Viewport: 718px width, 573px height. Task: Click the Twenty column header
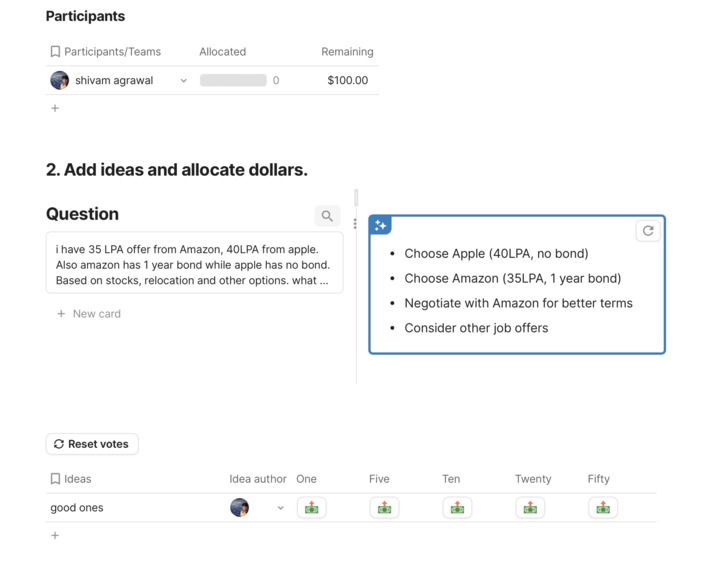point(533,479)
